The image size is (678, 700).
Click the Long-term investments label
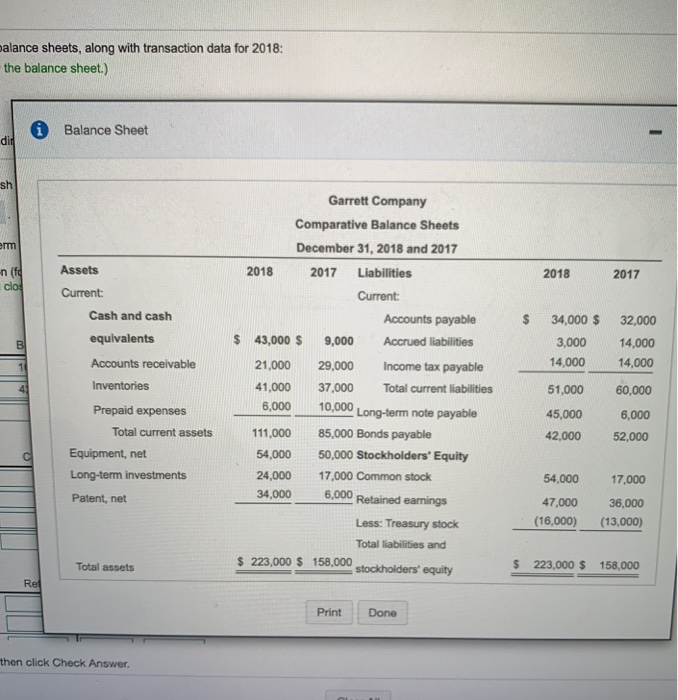[x=128, y=475]
